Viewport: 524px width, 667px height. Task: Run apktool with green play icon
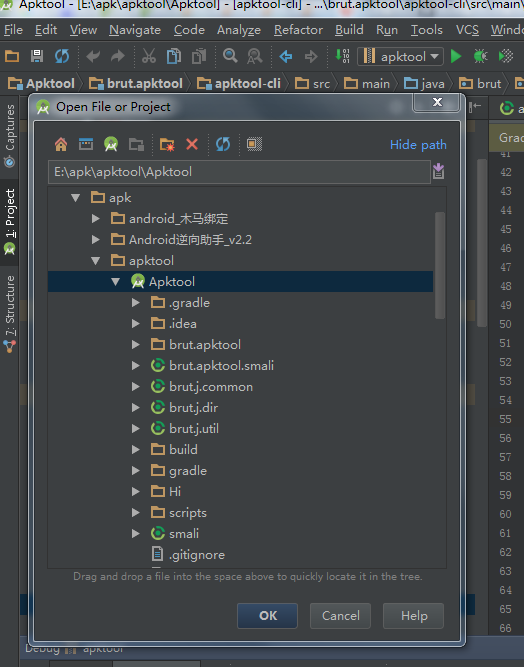coord(456,56)
